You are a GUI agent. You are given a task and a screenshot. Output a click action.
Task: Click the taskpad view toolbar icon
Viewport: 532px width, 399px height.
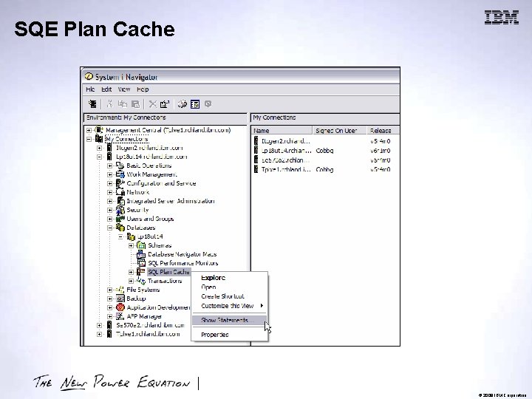point(195,104)
